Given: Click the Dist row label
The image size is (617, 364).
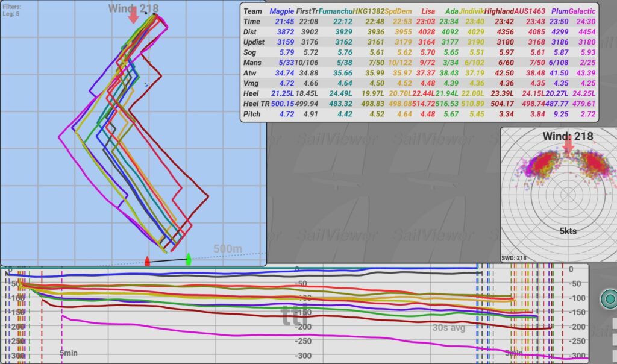Looking at the screenshot, I should tap(250, 32).
